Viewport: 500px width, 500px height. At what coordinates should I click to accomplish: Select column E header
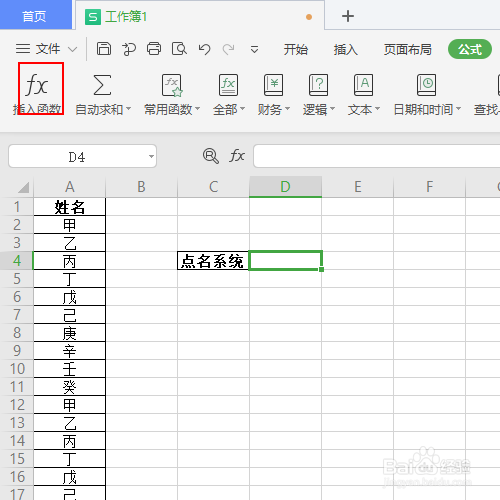[357, 187]
